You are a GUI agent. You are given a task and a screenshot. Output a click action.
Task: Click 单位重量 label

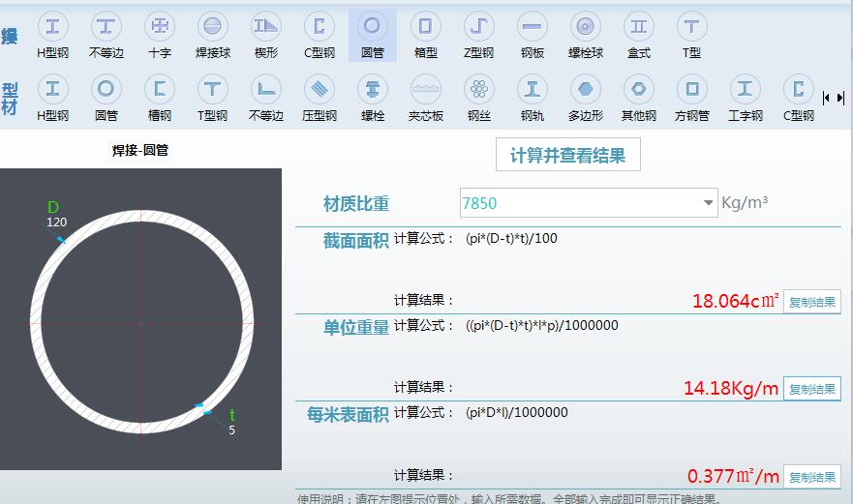click(x=355, y=327)
